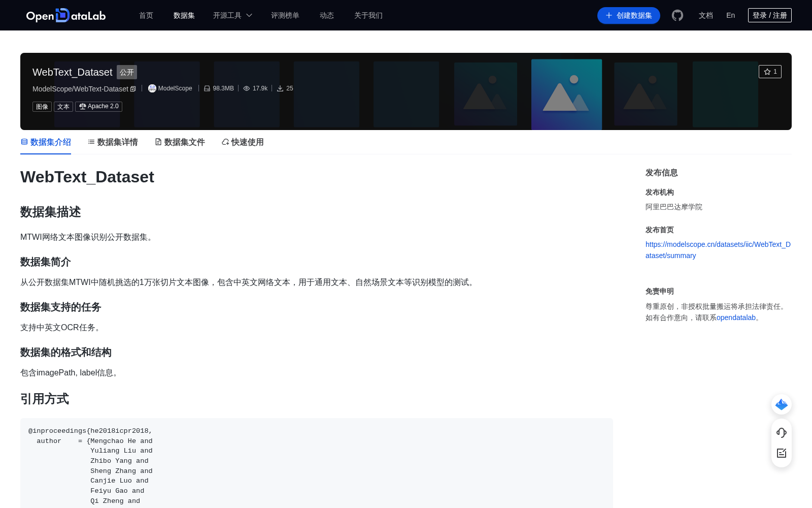Click the ModelScope avatar icon

[152, 88]
